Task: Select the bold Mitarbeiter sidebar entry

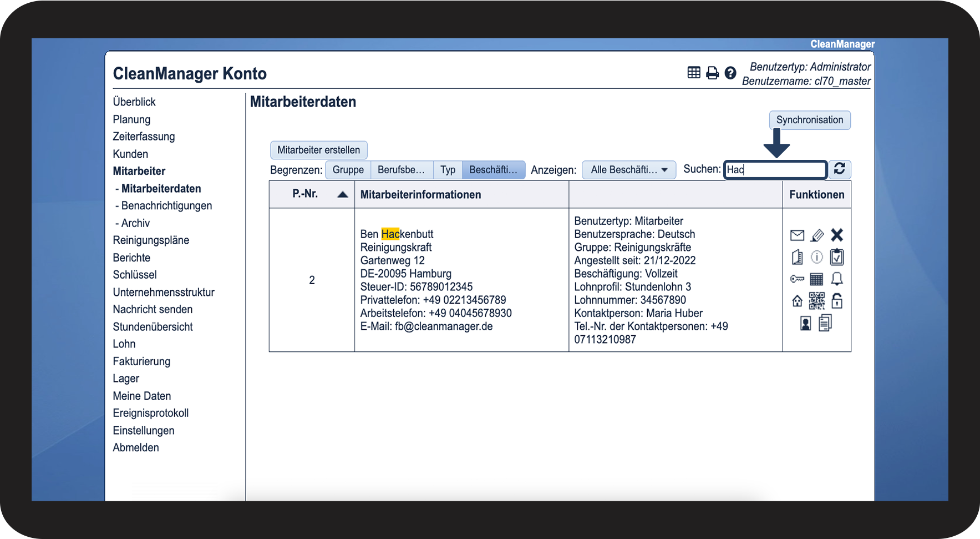Action: 139,171
